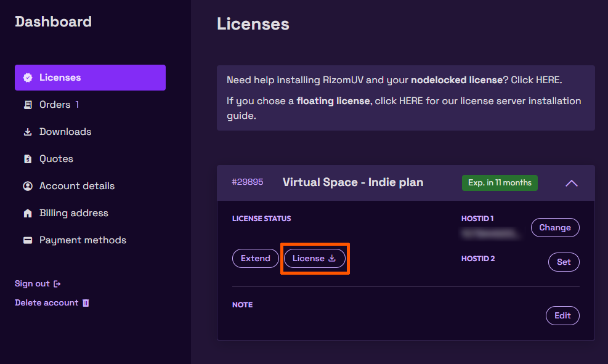
Task: Click the HOSTID 2 label
Action: click(478, 259)
